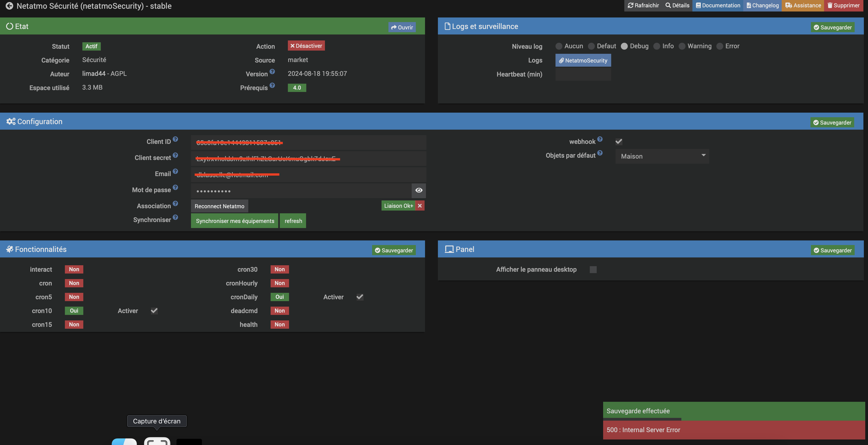Click the help icon next to Synchroniser
The image size is (868, 445).
tap(175, 217)
